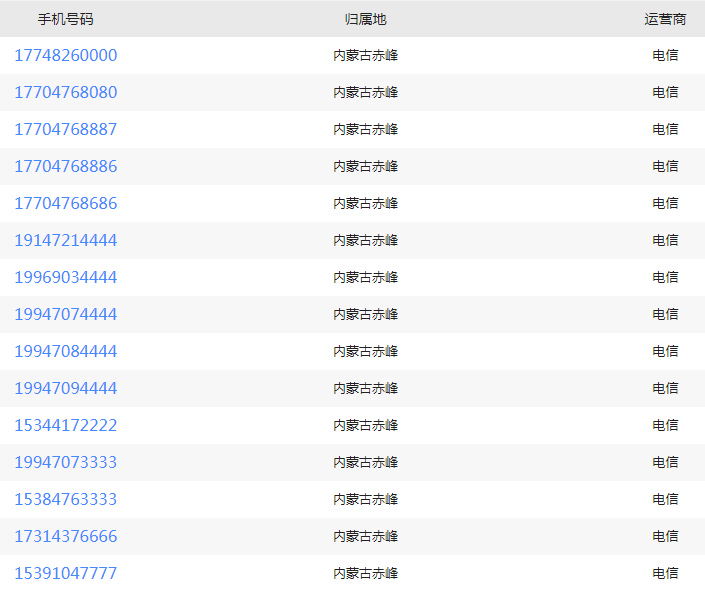This screenshot has width=705, height=589.
Task: Select 内蒙古赤峰 in row 19969034444
Action: click(x=366, y=277)
